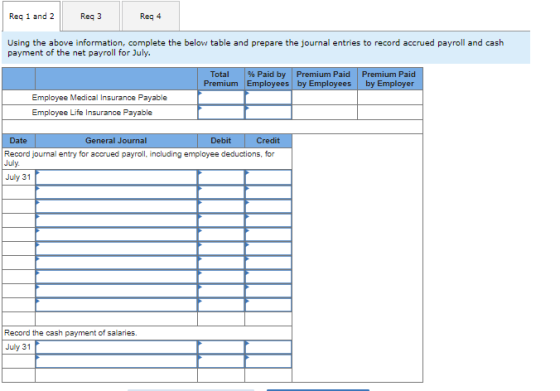Image resolution: width=560 pixels, height=391 pixels.
Task: Click credit cell of first accrued payroll row
Action: coord(268,177)
